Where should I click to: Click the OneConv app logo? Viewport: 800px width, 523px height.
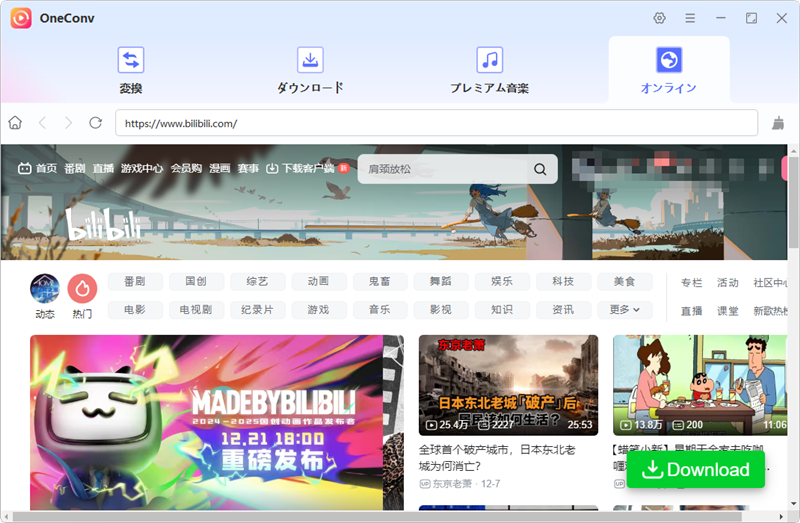tap(21, 18)
